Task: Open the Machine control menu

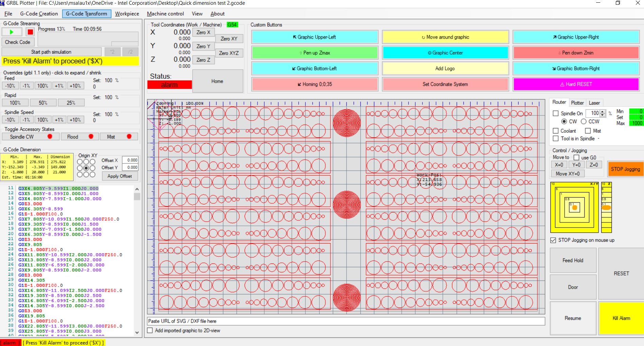Action: (x=165, y=14)
